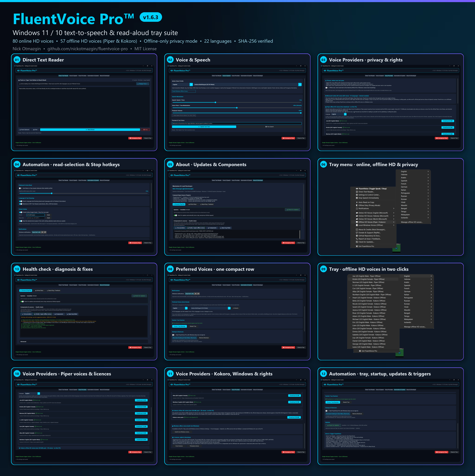Viewport: 475px width, 476px height.
Task: In panel 05, toggle Check for updates automatically
Action: coord(175,215)
